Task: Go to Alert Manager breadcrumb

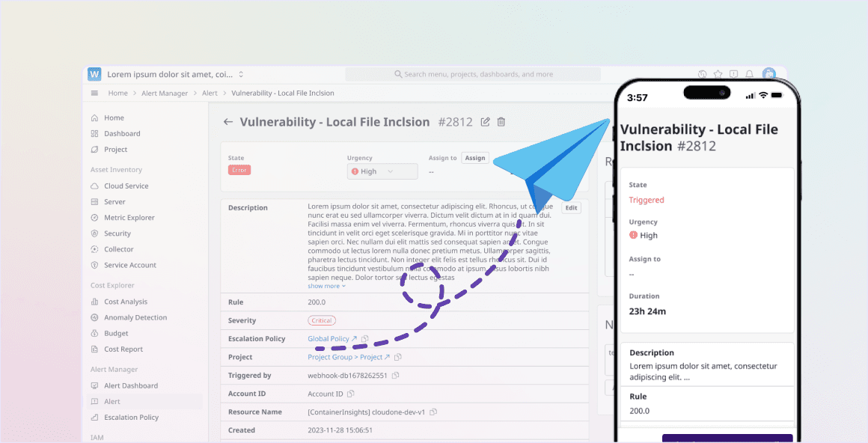Action: coord(165,93)
